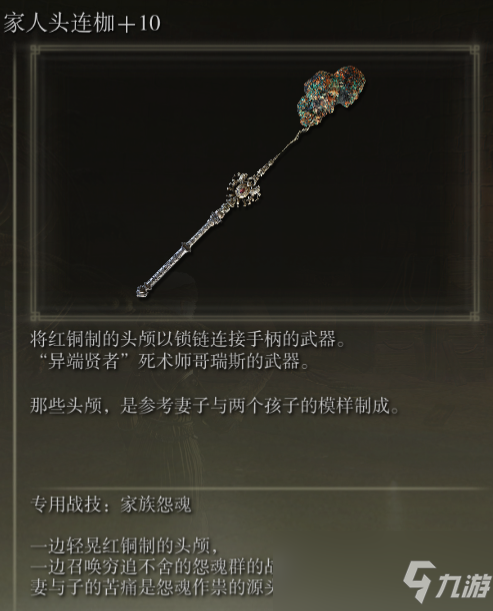Viewport: 493px width, 611px height.
Task: Click the chain connecting heads to handle
Action: point(282,151)
